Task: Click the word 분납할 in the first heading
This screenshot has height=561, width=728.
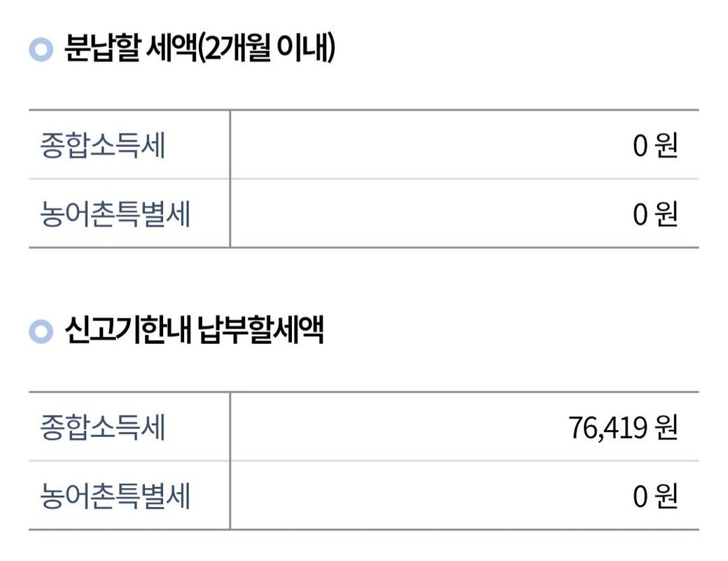Action: 101,48
